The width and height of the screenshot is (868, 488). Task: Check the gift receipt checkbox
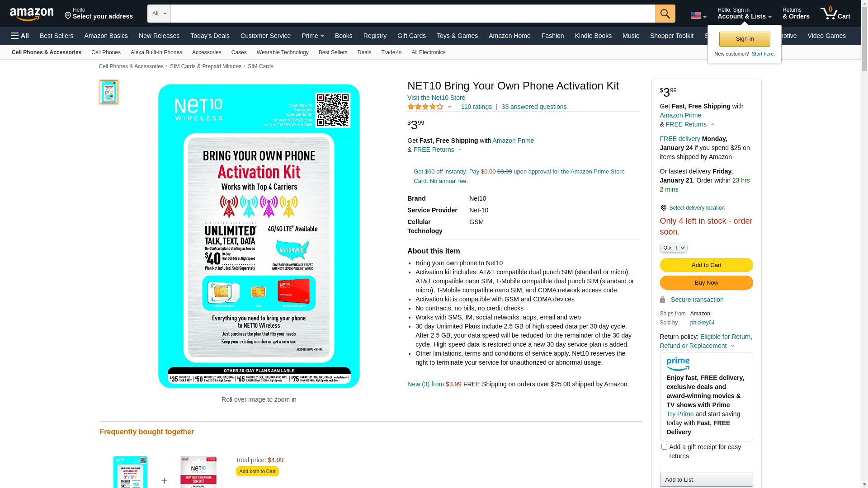pyautogui.click(x=664, y=447)
